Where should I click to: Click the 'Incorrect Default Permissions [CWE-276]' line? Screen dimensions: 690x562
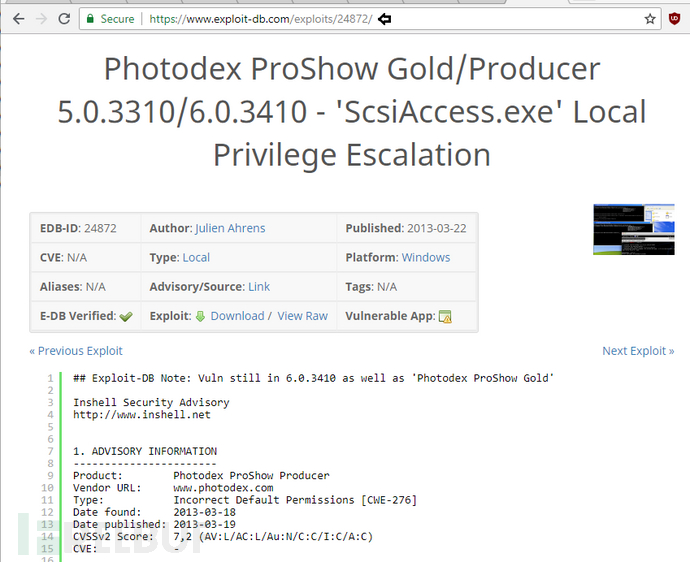[x=245, y=500]
